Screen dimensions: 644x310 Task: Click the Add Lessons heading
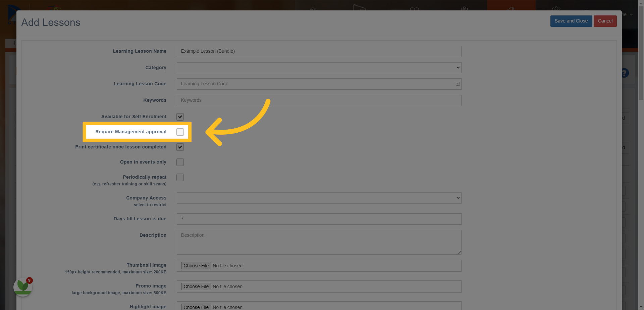51,23
